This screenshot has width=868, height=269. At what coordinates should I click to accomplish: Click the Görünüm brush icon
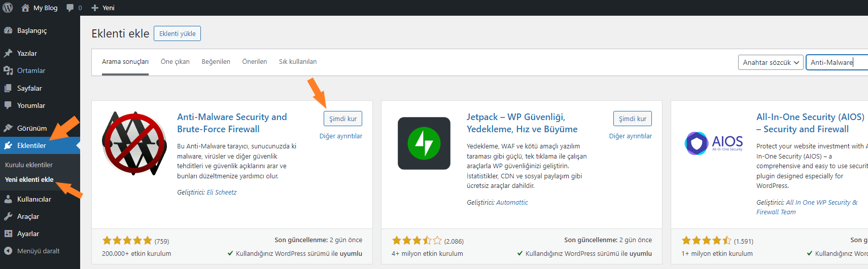[8, 128]
